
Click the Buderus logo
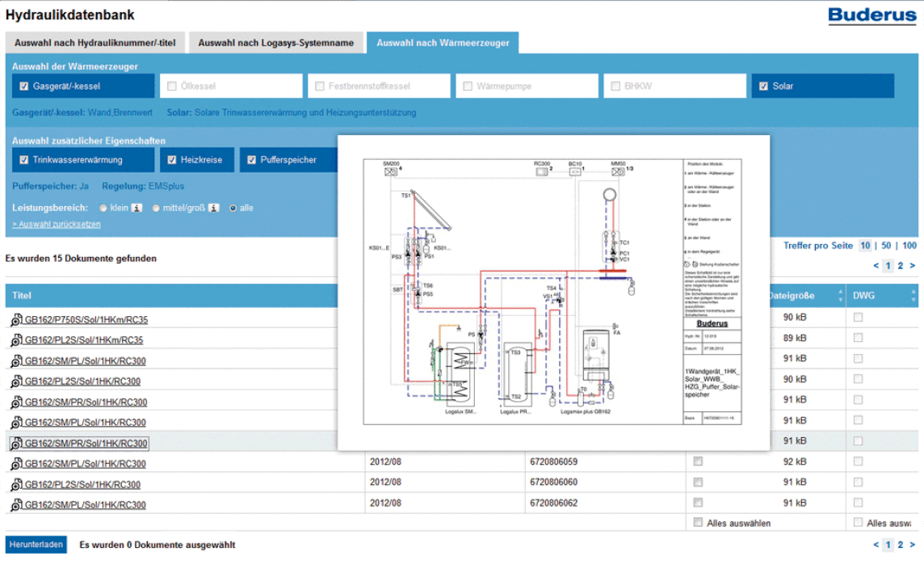coord(871,15)
